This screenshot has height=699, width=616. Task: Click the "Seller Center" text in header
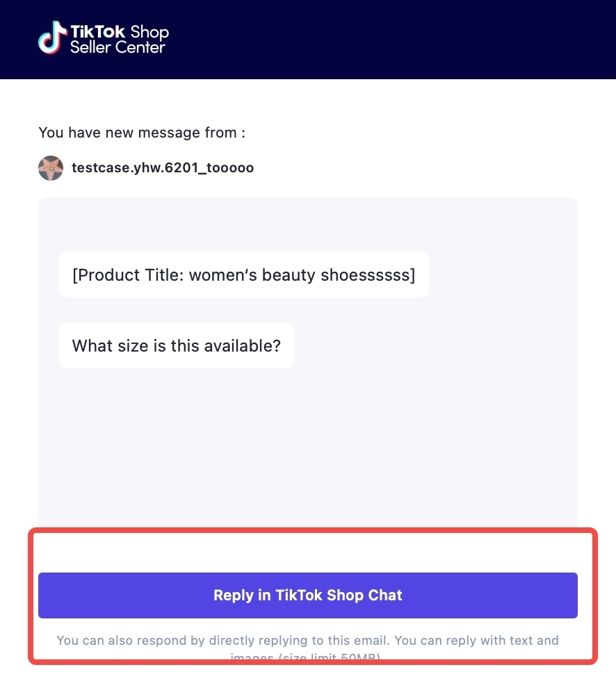click(117, 48)
